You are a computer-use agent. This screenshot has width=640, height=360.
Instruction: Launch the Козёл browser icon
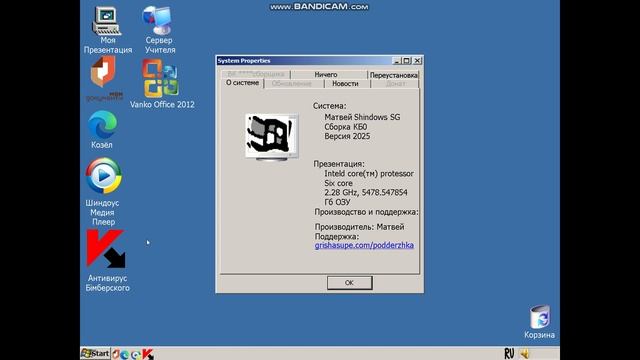[x=102, y=129]
